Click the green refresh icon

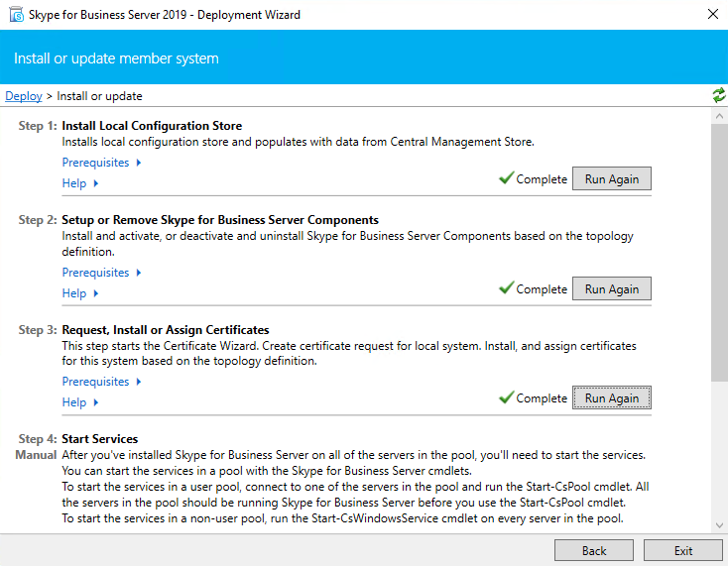click(718, 95)
